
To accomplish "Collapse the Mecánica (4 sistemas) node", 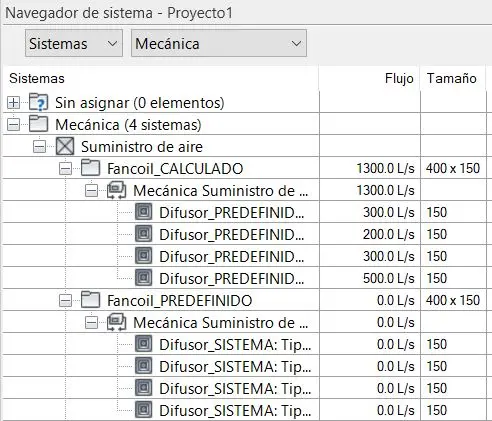I will click(x=13, y=125).
